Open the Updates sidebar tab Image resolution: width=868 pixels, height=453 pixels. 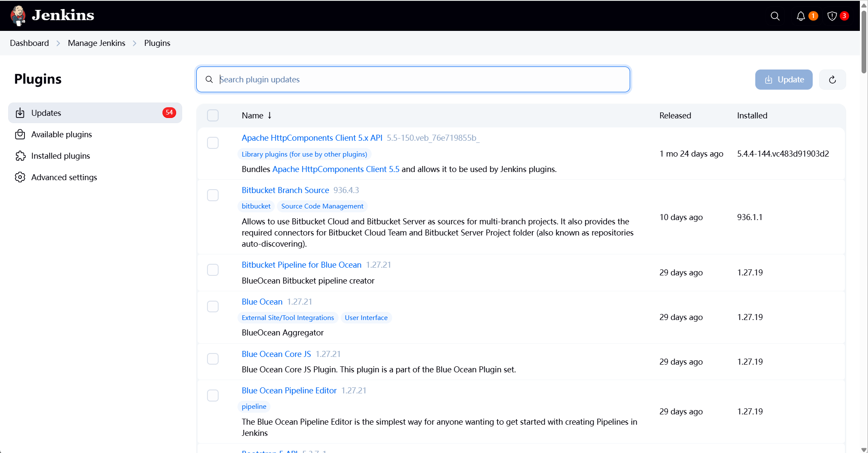(95, 113)
